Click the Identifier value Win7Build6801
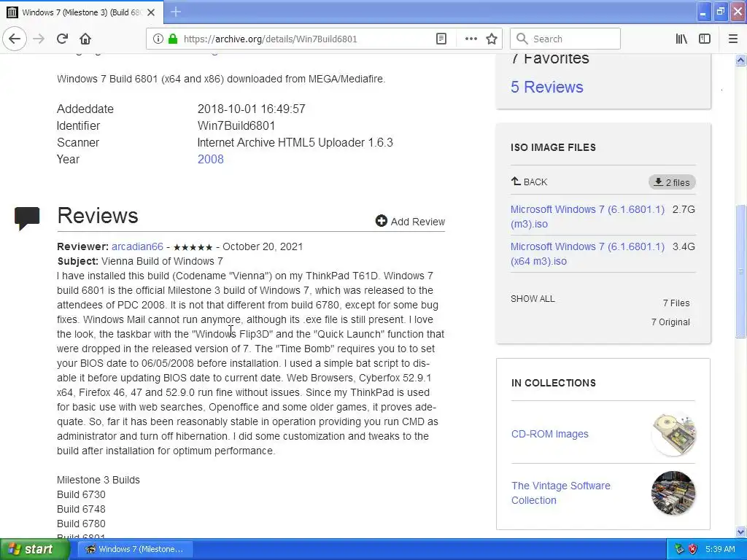The image size is (747, 560). tap(236, 125)
